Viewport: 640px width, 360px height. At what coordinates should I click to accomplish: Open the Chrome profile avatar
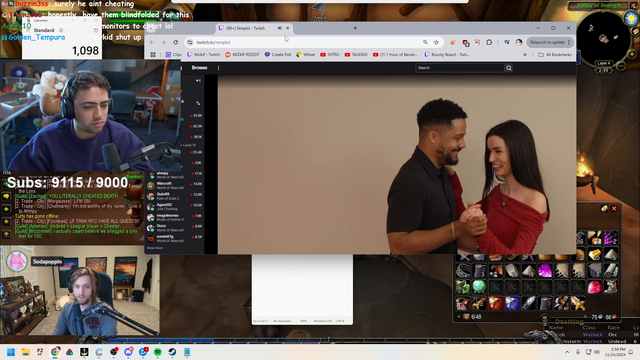point(519,42)
